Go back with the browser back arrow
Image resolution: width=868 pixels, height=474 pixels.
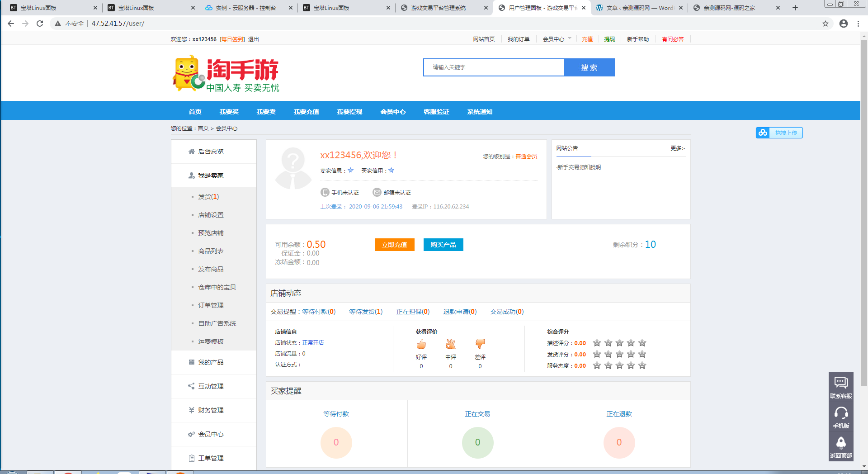(x=11, y=24)
